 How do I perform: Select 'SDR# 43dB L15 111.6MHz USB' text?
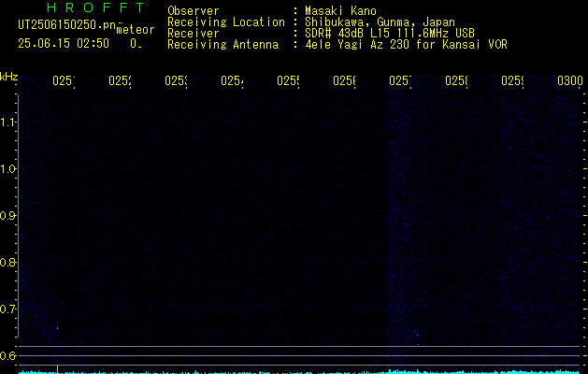click(x=390, y=34)
